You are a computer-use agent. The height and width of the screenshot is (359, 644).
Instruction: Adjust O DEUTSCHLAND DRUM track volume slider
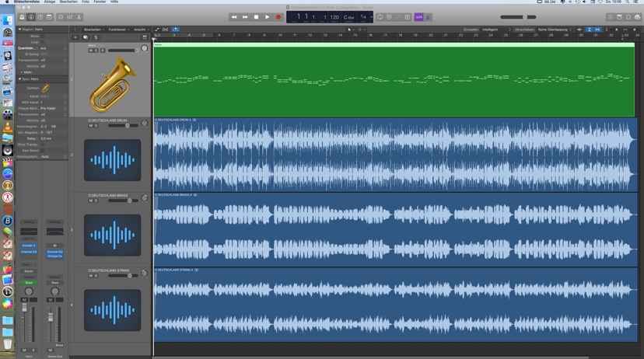(x=123, y=126)
